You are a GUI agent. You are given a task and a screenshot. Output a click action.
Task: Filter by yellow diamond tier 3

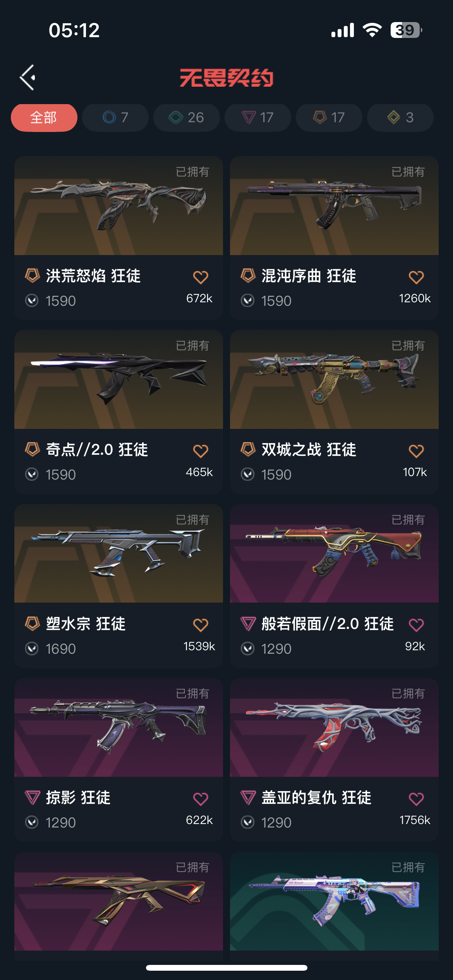coord(400,118)
